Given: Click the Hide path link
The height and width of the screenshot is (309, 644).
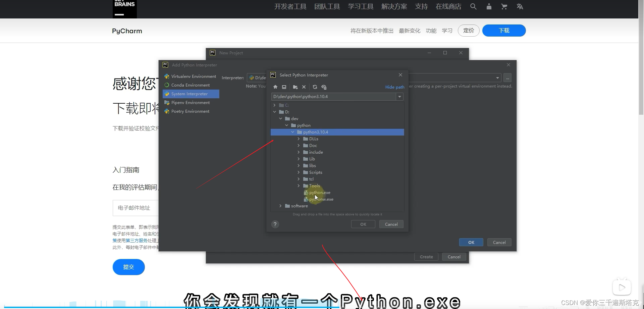Looking at the screenshot, I should 395,87.
